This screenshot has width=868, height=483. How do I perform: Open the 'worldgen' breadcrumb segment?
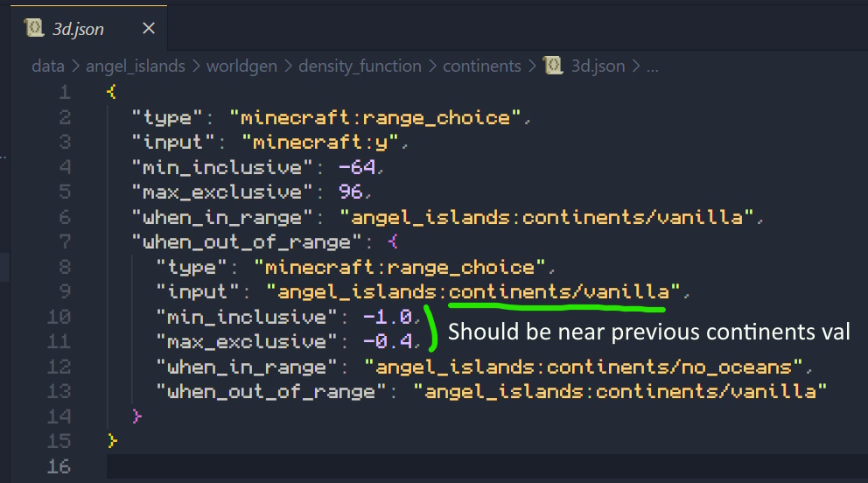(x=241, y=66)
